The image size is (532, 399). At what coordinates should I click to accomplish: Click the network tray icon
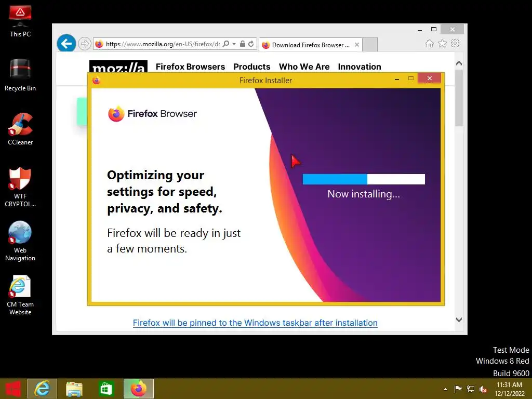point(471,389)
